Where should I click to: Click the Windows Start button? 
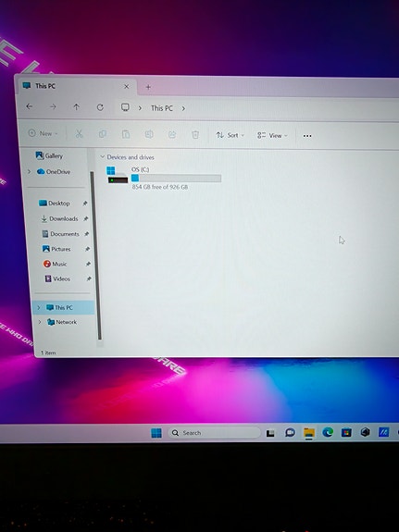156,433
